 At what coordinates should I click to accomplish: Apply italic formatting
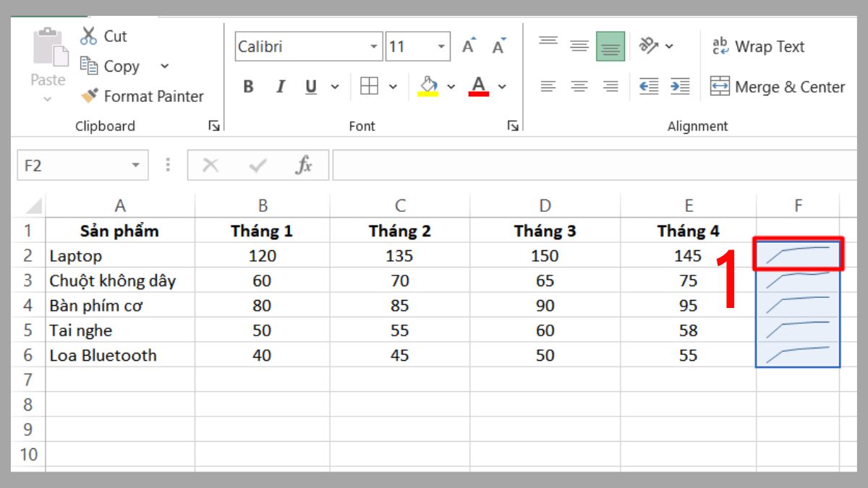click(x=280, y=86)
